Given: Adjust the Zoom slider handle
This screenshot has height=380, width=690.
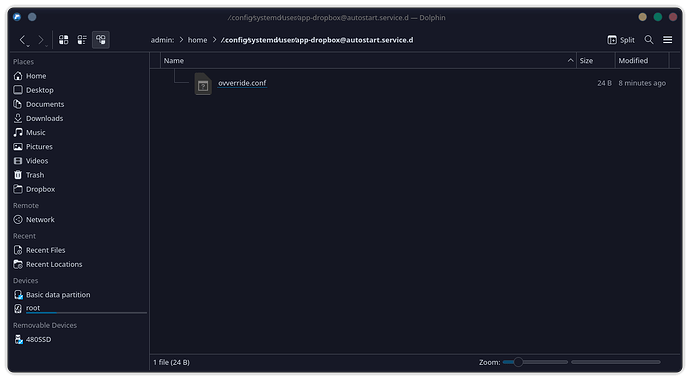Looking at the screenshot, I should pos(518,362).
